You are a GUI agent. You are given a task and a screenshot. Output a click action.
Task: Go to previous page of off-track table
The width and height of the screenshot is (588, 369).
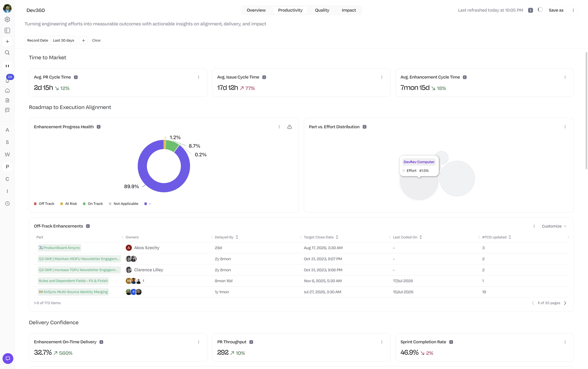(x=533, y=303)
